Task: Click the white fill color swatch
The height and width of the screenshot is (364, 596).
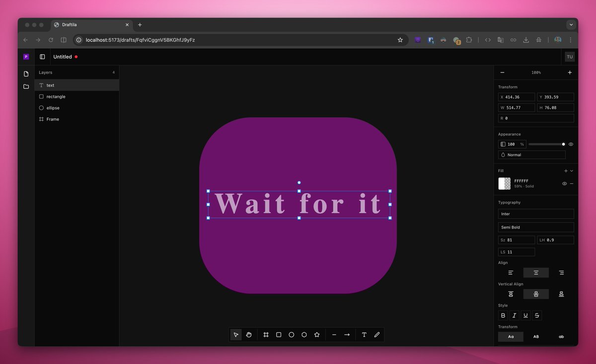Action: coord(505,184)
